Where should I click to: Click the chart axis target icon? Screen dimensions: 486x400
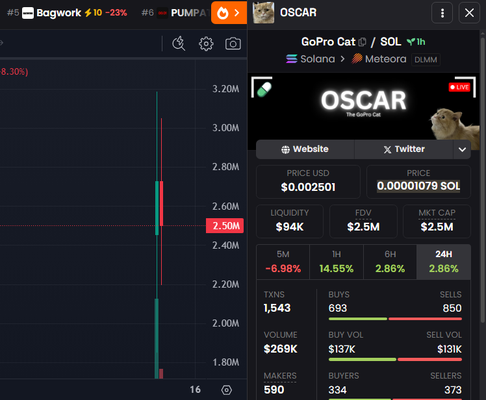point(226,390)
